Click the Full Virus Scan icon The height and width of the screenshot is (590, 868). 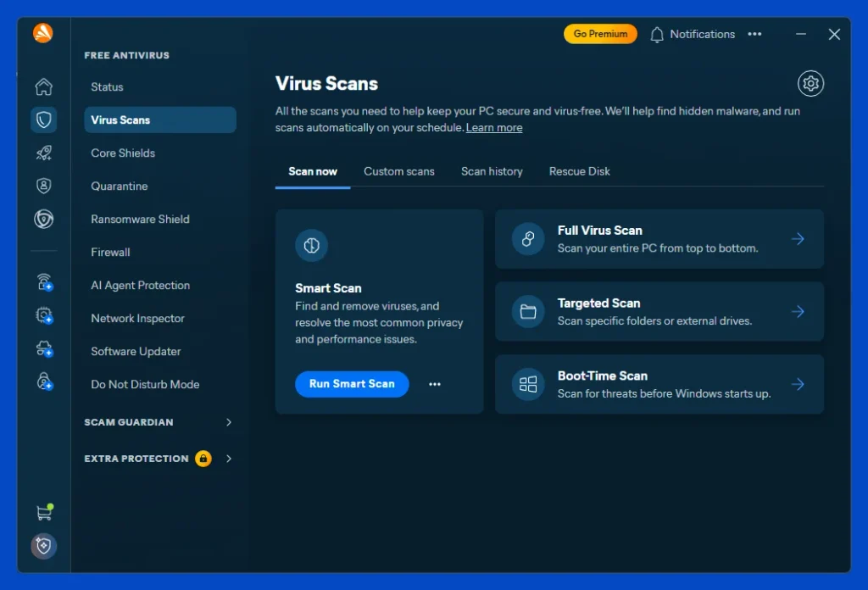coord(528,238)
